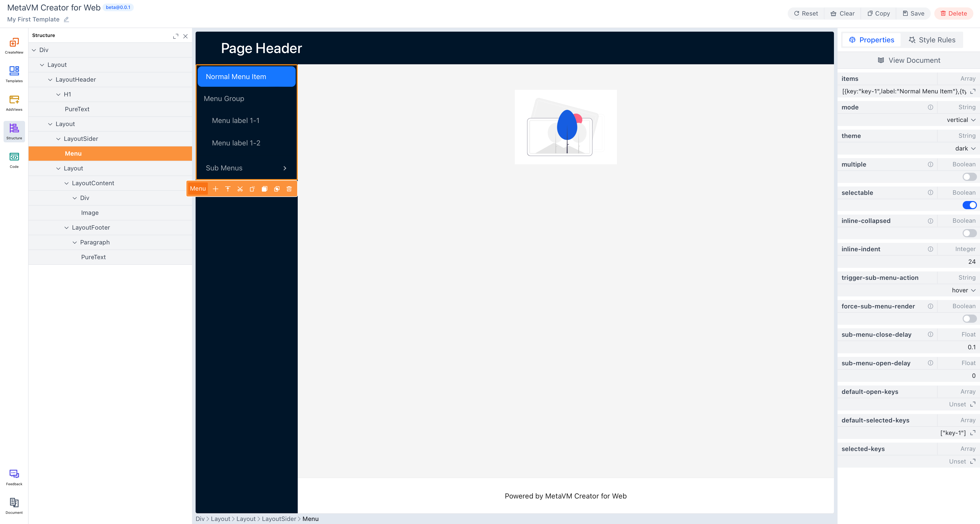
Task: Open the default-open-keys editor expand icon
Action: click(x=973, y=404)
